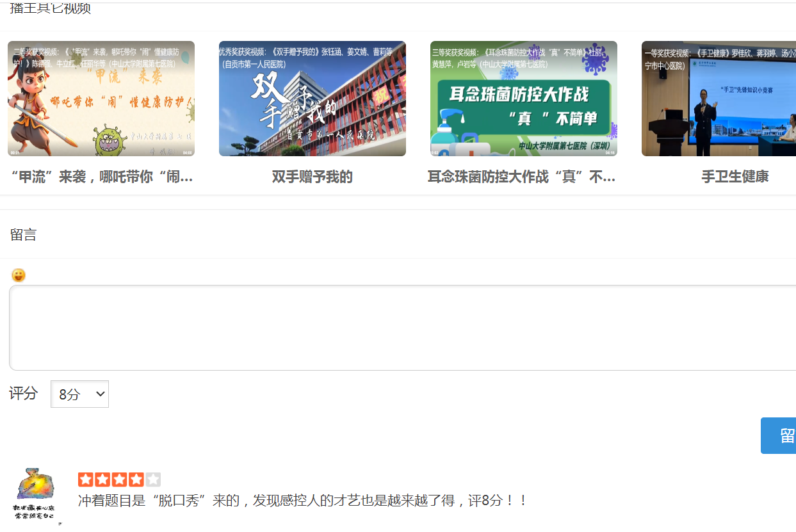Click inside the comment text area
796x532 pixels.
point(397,326)
